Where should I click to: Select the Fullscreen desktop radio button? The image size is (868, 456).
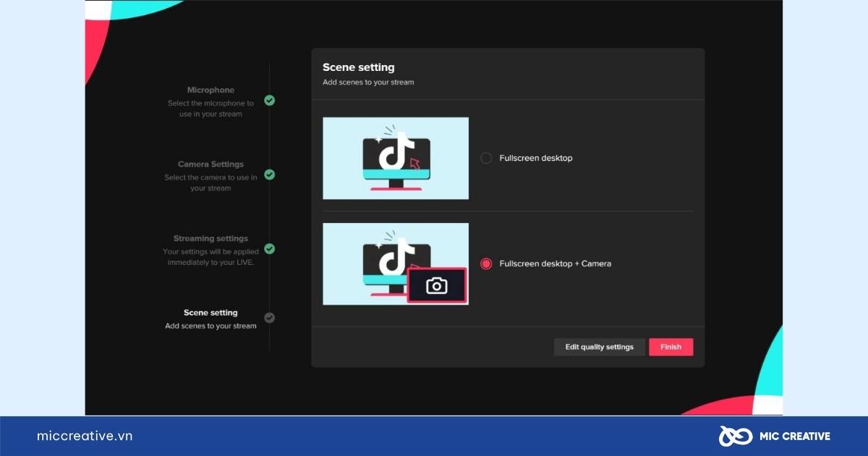click(486, 158)
